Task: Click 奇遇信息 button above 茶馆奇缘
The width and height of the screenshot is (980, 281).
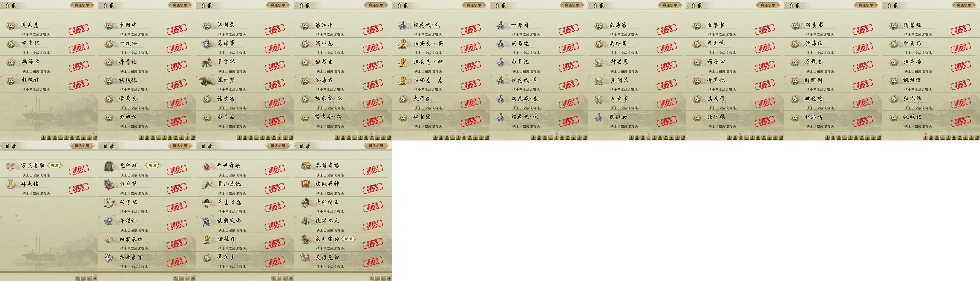Action: pyautogui.click(x=376, y=146)
